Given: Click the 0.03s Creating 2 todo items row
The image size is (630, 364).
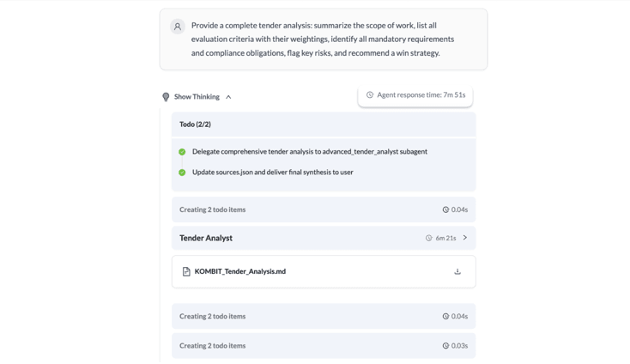Looking at the screenshot, I should click(x=324, y=345).
